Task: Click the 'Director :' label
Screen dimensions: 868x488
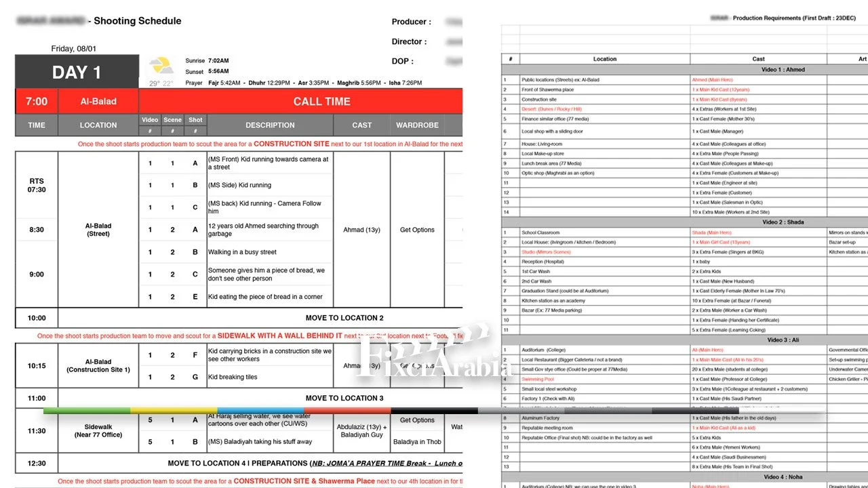Action: point(410,41)
